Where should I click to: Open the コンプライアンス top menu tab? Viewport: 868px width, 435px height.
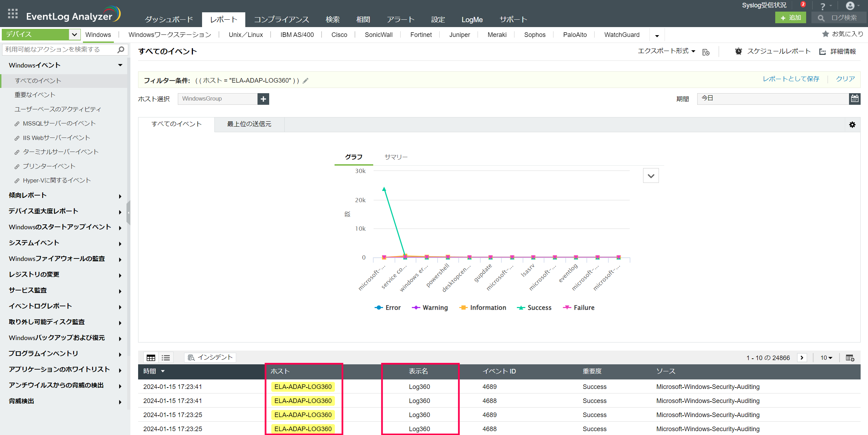(281, 20)
